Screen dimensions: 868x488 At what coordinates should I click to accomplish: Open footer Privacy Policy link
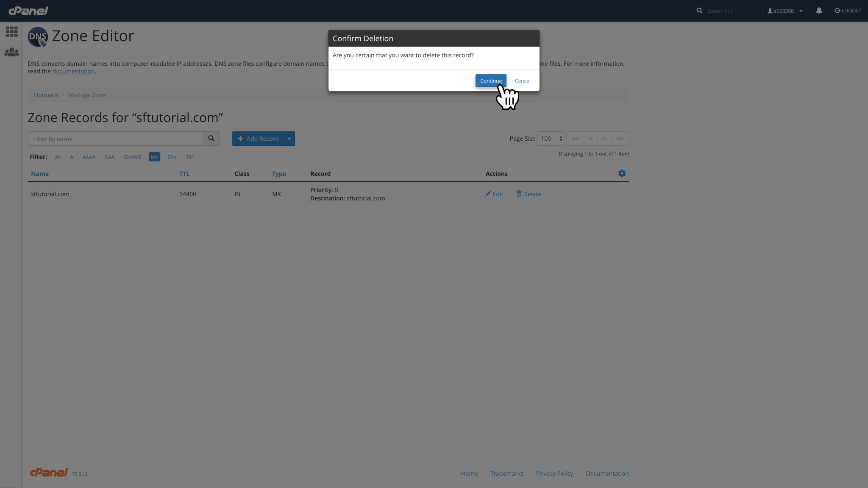554,474
